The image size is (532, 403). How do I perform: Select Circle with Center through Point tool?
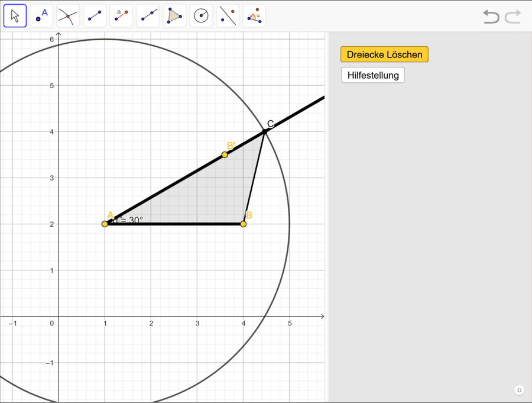(x=201, y=16)
